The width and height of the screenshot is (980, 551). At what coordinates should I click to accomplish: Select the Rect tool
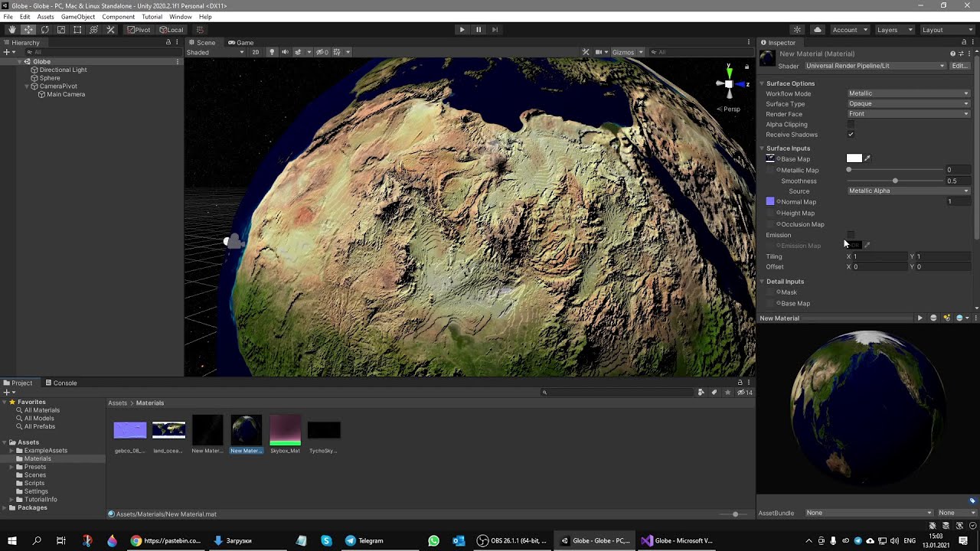click(x=77, y=30)
